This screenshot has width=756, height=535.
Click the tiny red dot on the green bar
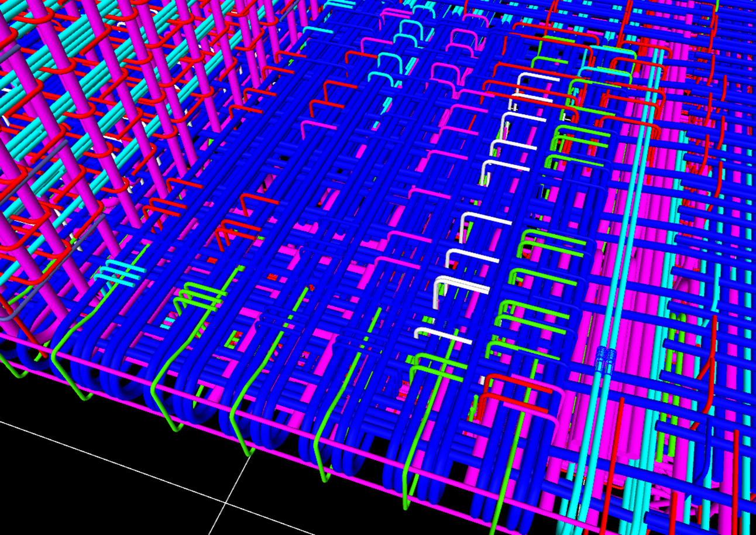(311, 287)
